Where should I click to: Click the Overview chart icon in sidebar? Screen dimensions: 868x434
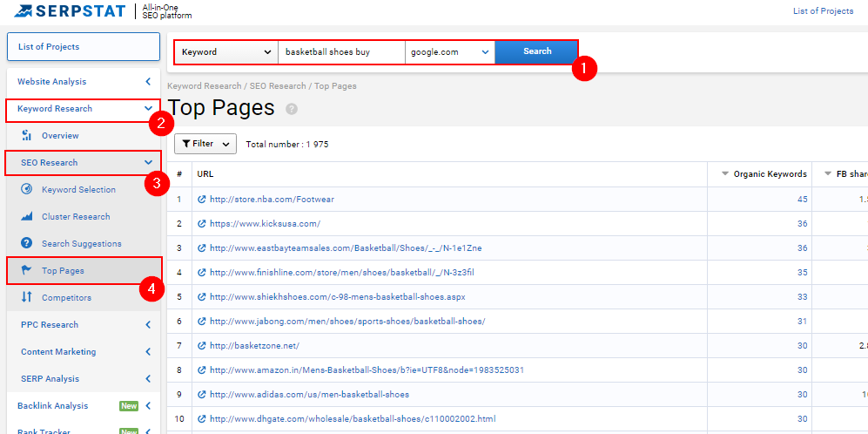tap(27, 135)
